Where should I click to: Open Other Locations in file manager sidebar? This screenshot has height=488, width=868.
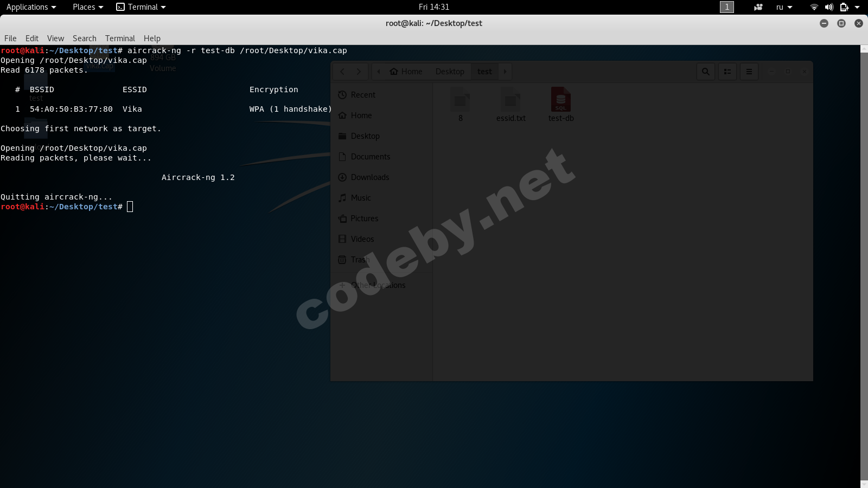pos(381,285)
